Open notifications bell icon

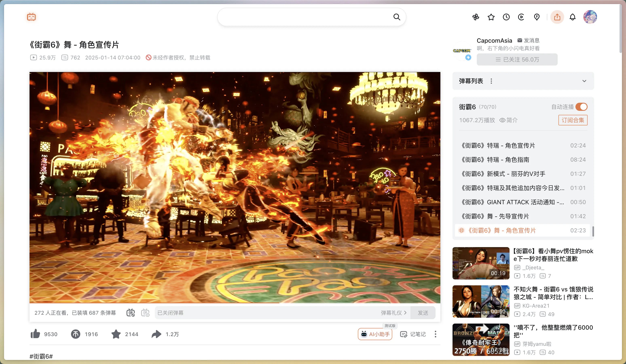[x=573, y=17]
